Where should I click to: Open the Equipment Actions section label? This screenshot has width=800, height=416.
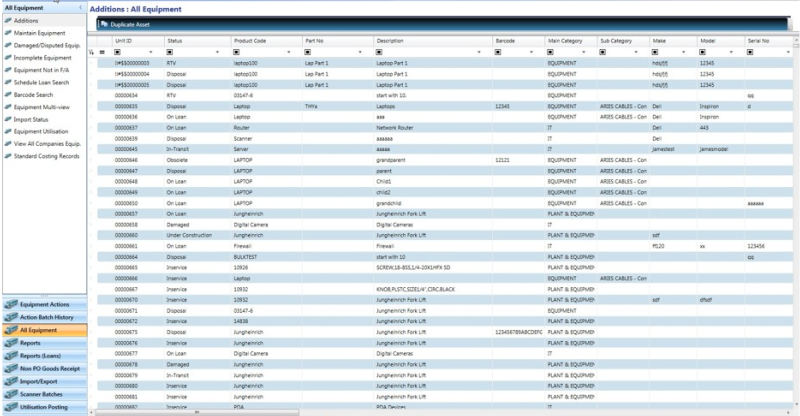point(44,304)
